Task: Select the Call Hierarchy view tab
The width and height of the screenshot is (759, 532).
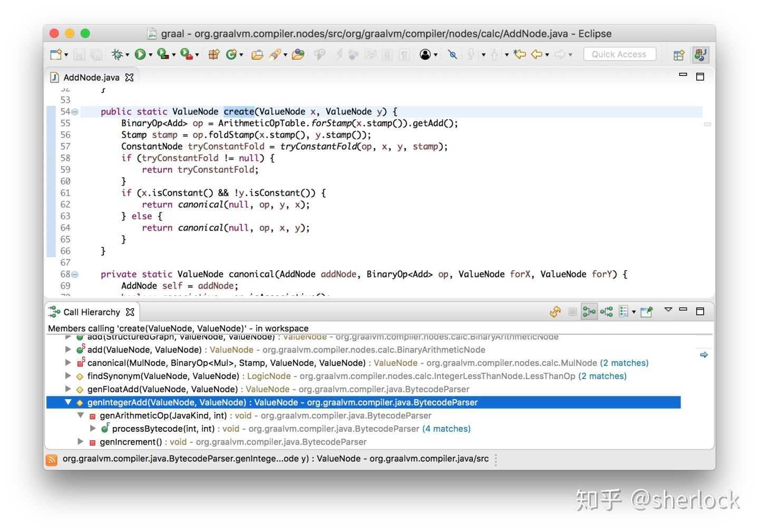Action: pyautogui.click(x=91, y=312)
